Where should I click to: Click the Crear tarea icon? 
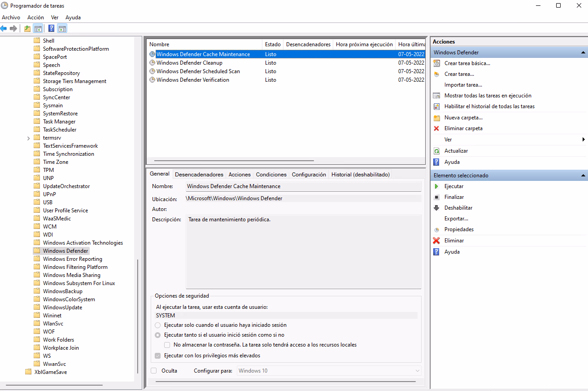(x=436, y=74)
